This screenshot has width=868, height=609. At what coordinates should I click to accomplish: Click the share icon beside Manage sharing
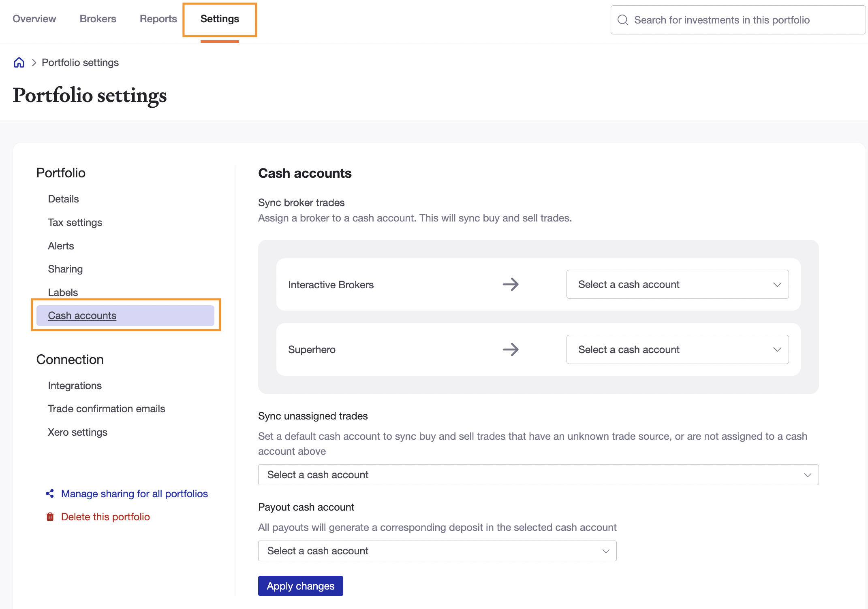click(x=49, y=493)
